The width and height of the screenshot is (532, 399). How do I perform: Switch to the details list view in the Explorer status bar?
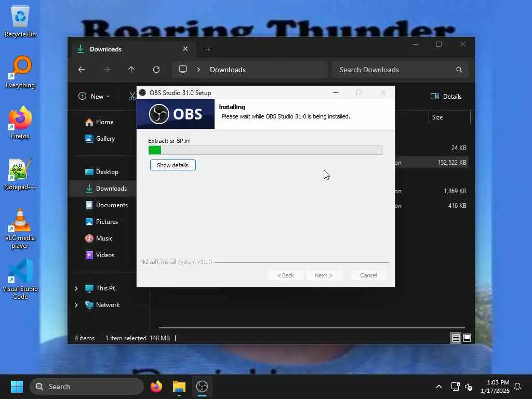click(456, 338)
